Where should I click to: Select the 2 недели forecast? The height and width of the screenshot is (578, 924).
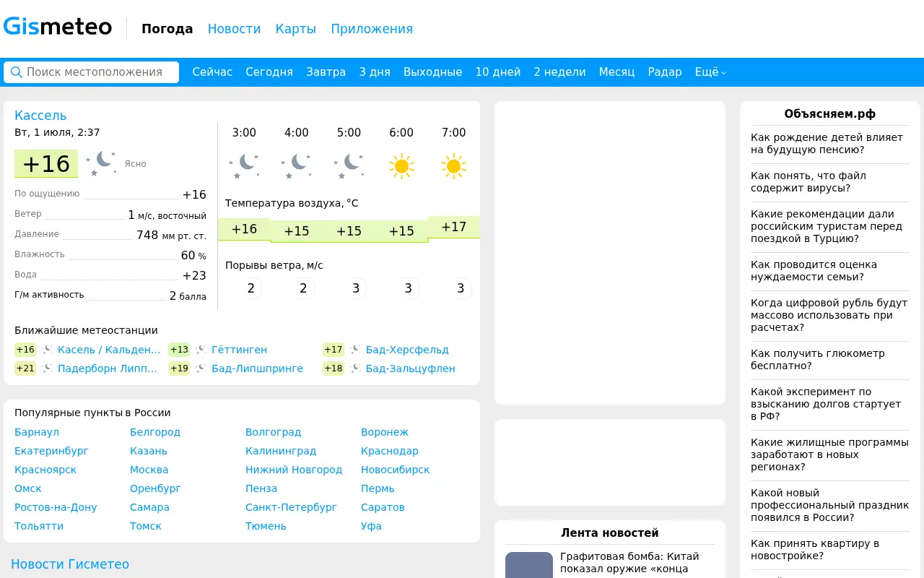[559, 72]
